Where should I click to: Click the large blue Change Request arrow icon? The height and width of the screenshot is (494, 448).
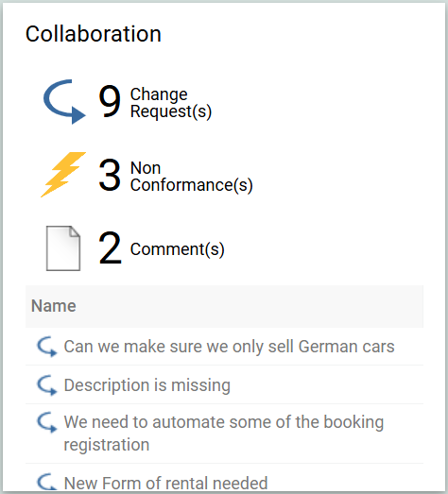pos(64,102)
